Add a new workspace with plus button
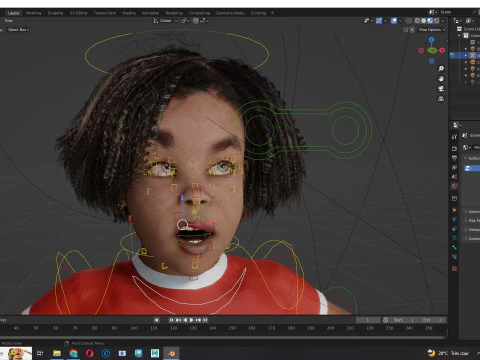This screenshot has height=360, width=480. coord(272,13)
